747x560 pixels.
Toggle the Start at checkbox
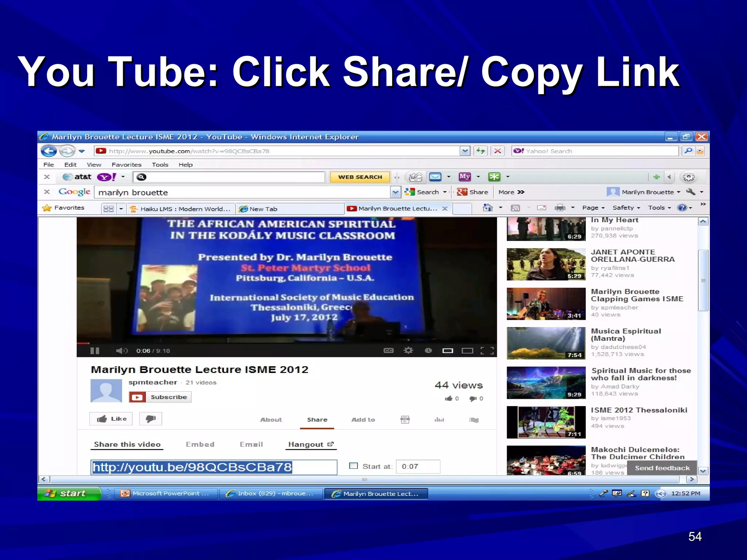(x=353, y=466)
